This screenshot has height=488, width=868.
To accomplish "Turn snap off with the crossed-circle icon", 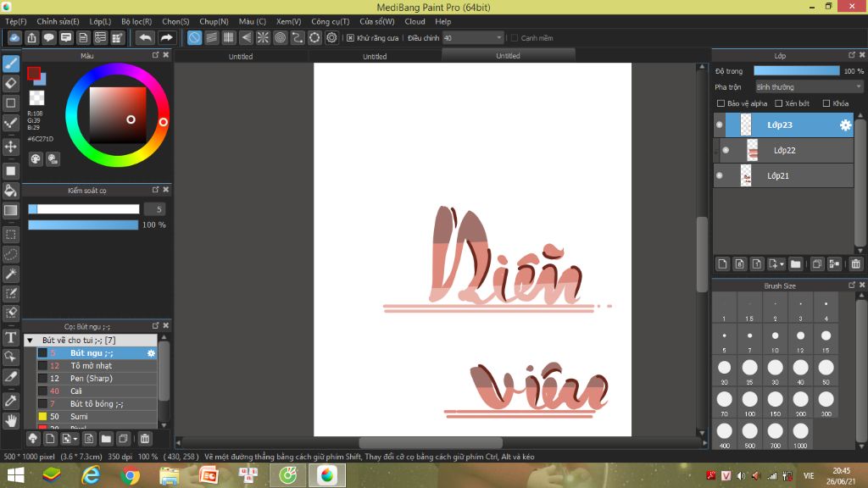I will pos(194,37).
